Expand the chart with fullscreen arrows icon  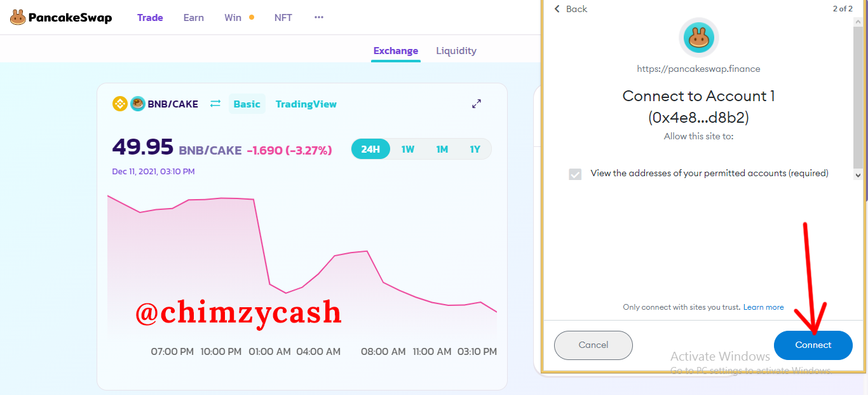click(477, 104)
